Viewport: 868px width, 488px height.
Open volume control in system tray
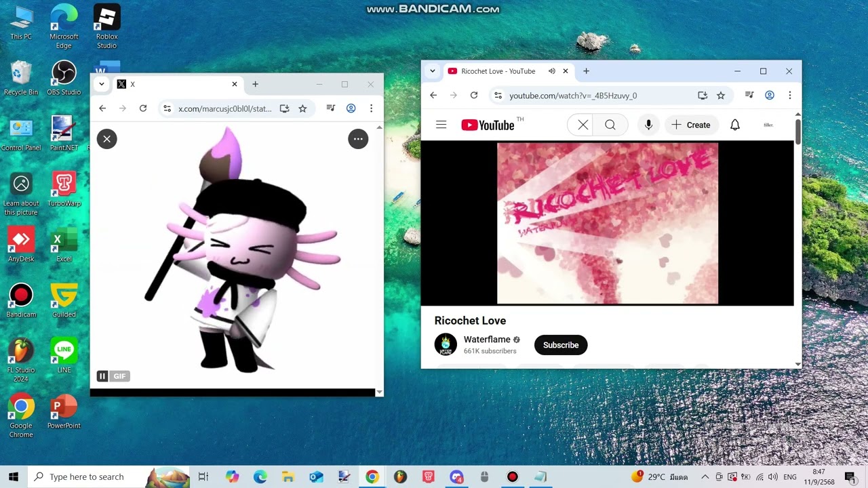tap(773, 477)
